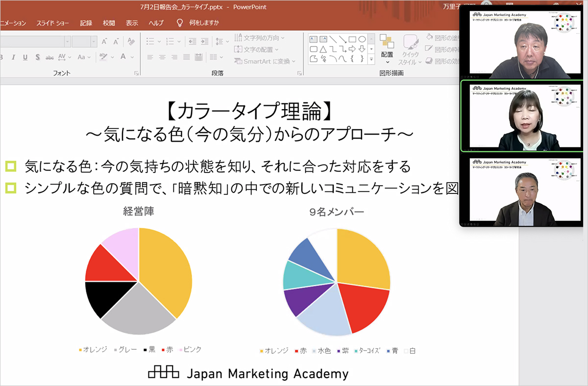The height and width of the screenshot is (386, 588).
Task: Align text to the left
Action: click(x=150, y=57)
